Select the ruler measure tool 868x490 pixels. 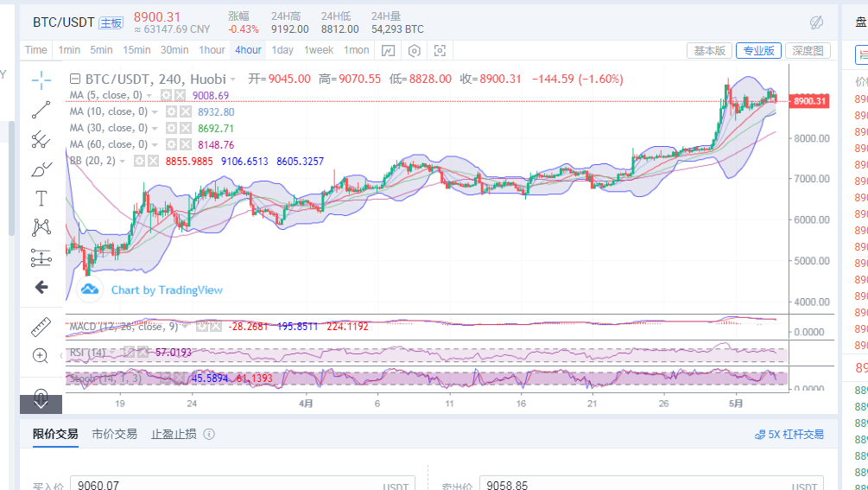pyautogui.click(x=41, y=327)
